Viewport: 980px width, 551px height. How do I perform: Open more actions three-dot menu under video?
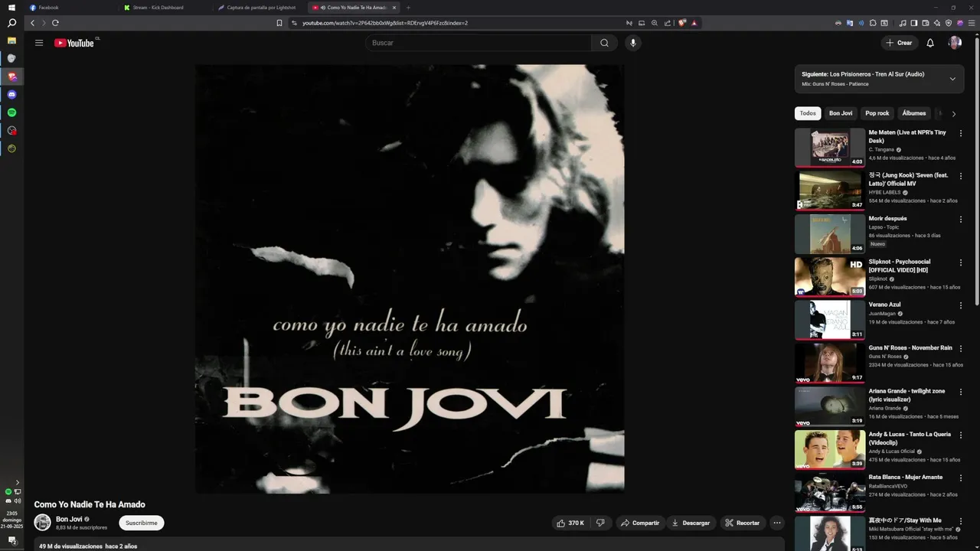777,523
